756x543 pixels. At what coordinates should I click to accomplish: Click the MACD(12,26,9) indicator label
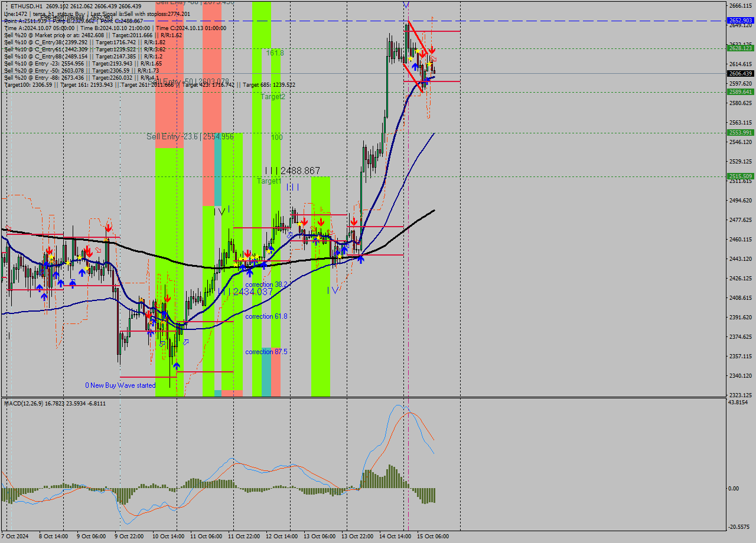point(55,404)
